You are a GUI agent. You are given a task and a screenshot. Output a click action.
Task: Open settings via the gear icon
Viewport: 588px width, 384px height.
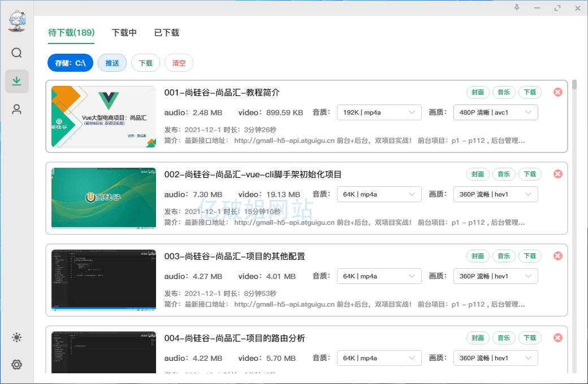pyautogui.click(x=17, y=365)
